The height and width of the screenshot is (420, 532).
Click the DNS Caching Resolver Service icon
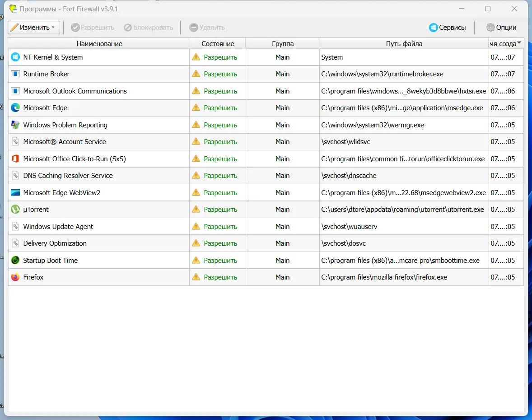[15, 175]
